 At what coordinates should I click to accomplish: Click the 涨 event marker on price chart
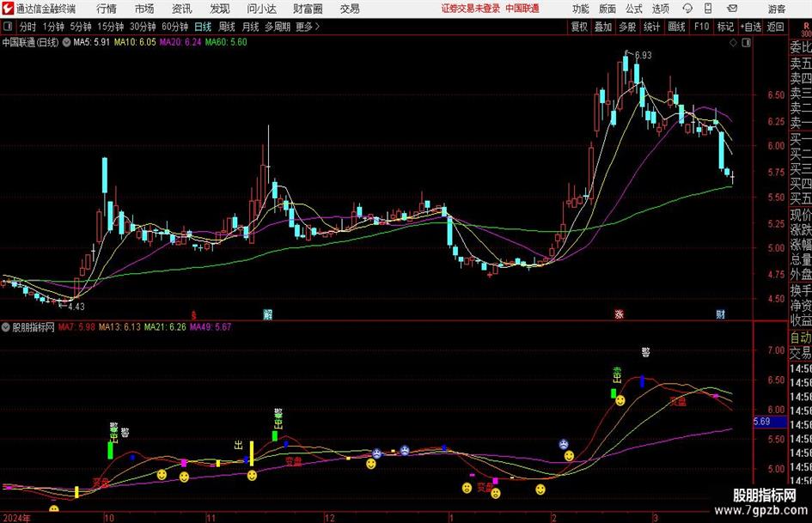pyautogui.click(x=619, y=314)
